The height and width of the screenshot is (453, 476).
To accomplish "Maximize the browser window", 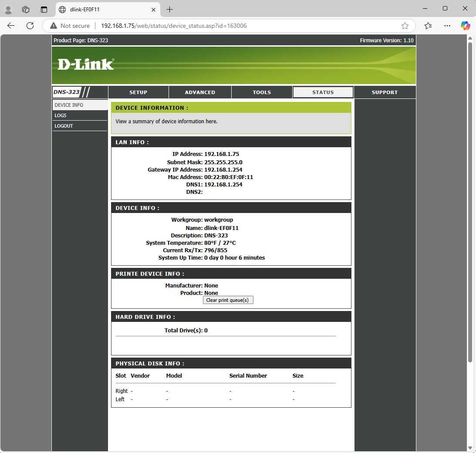I will point(445,9).
